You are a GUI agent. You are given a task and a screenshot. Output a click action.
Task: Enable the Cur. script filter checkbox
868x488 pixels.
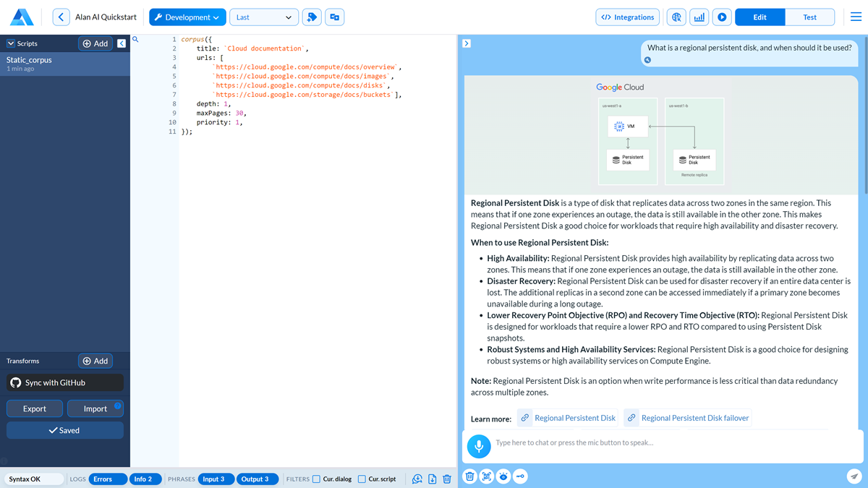362,479
